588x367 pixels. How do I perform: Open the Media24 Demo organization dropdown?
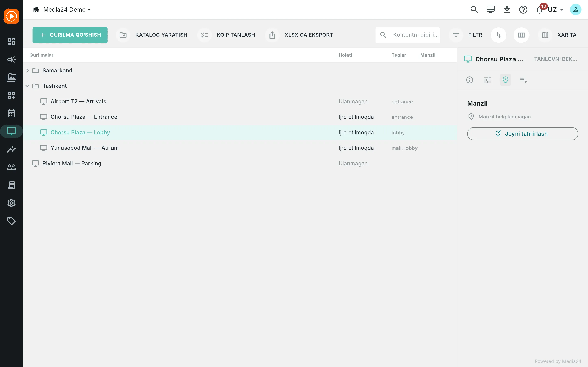click(62, 10)
